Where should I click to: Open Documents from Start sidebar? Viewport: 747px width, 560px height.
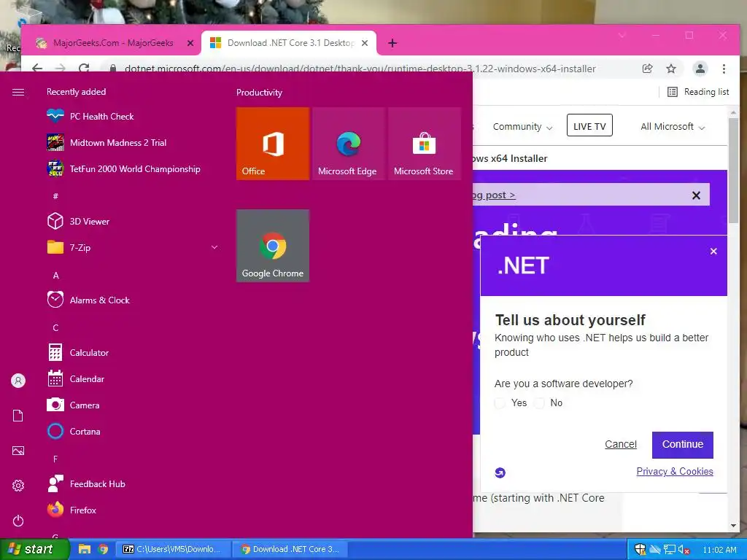point(18,416)
